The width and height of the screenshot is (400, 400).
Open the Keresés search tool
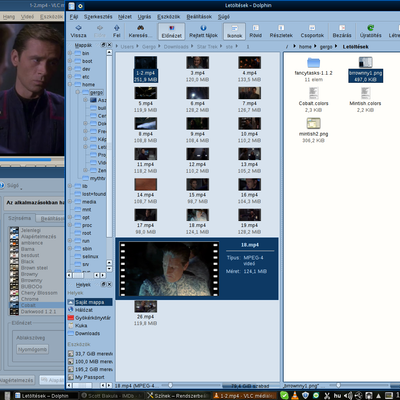pos(140,31)
